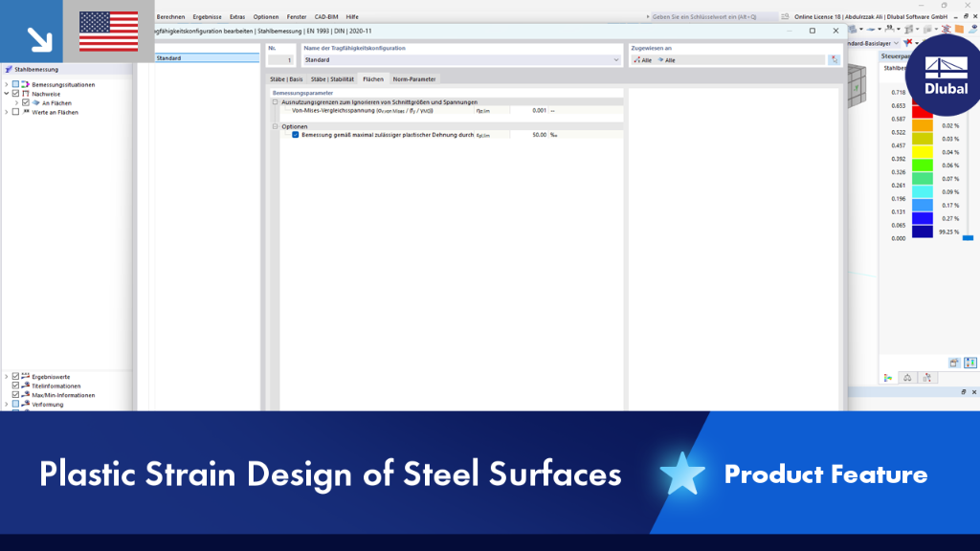Click the red mesh toolbar icon
This screenshot has width=980, height=551.
[x=947, y=30]
